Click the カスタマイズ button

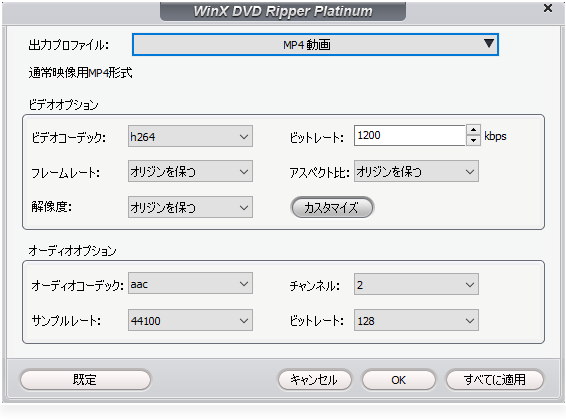tap(332, 207)
